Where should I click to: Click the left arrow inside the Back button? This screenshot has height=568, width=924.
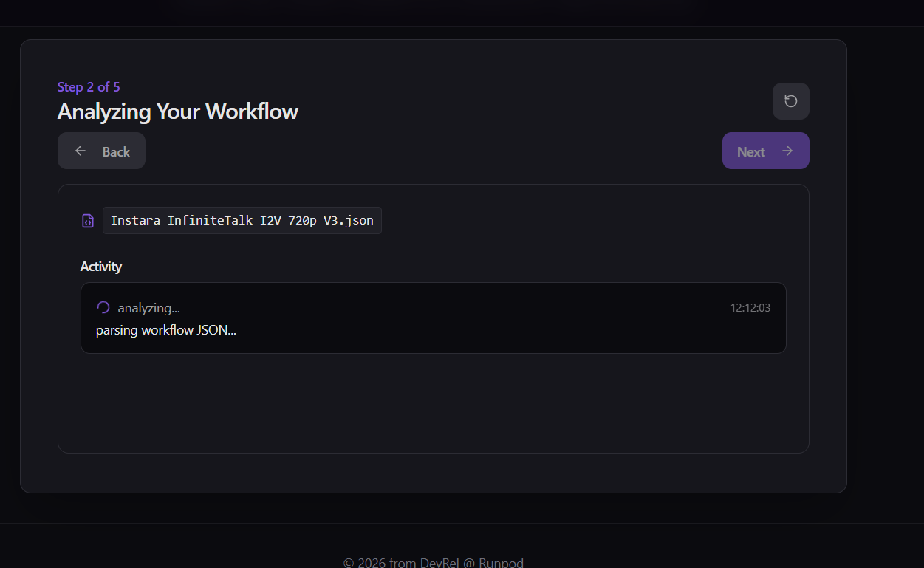[80, 150]
